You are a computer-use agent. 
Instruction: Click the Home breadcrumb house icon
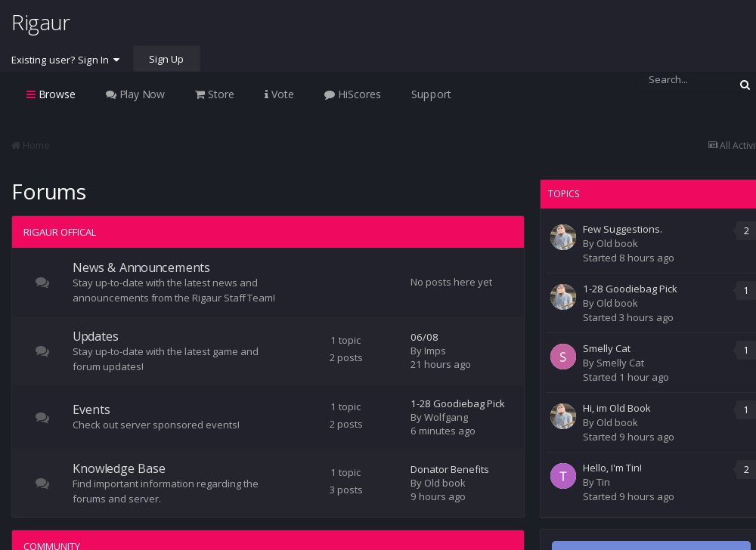[x=16, y=145]
